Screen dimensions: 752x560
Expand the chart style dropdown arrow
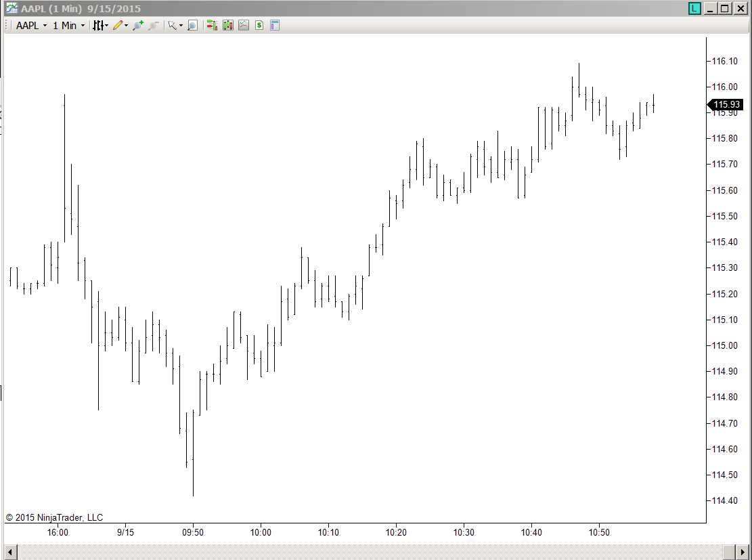coord(106,26)
